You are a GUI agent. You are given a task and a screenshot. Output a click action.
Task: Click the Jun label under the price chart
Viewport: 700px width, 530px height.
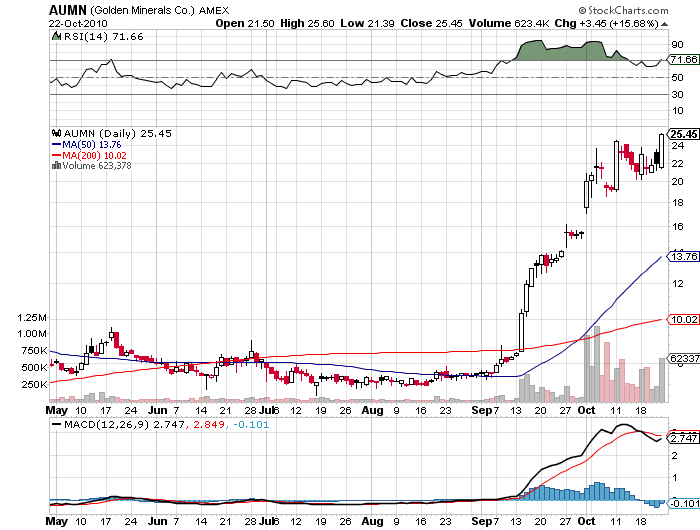coord(157,410)
